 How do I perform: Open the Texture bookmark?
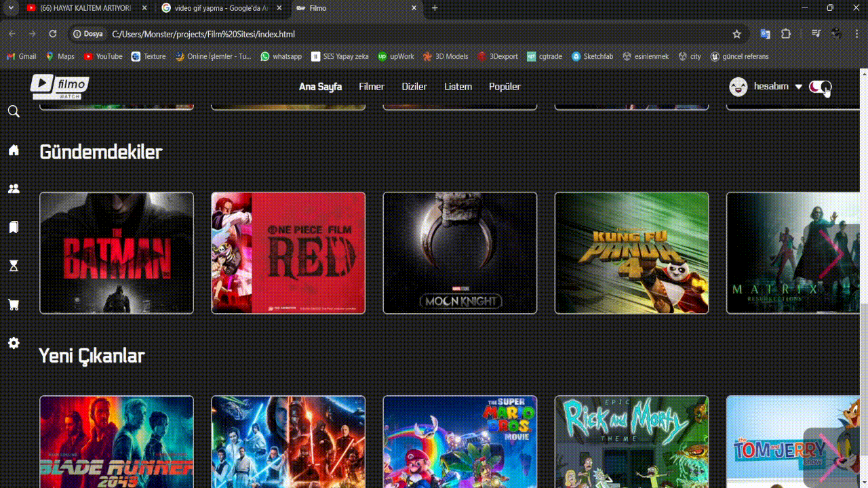(149, 56)
